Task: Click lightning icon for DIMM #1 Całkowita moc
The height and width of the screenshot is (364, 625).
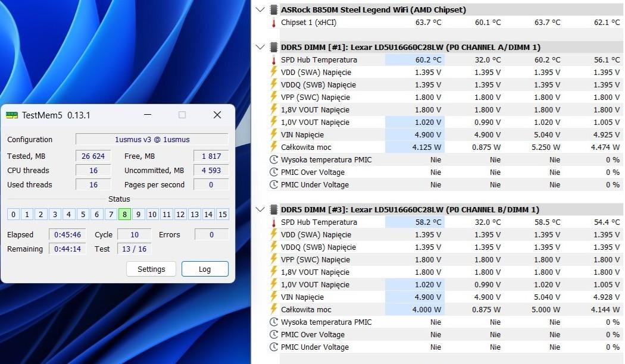Action: click(x=274, y=147)
